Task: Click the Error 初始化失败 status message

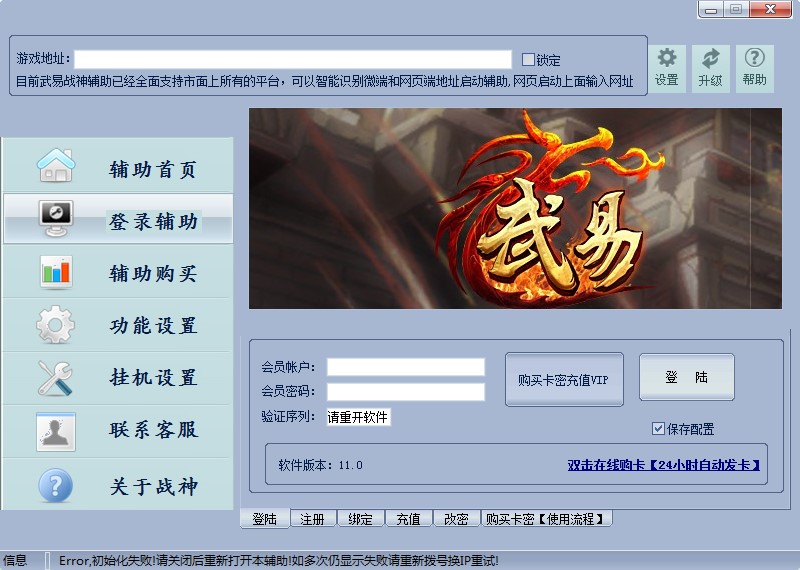Action: [279, 561]
